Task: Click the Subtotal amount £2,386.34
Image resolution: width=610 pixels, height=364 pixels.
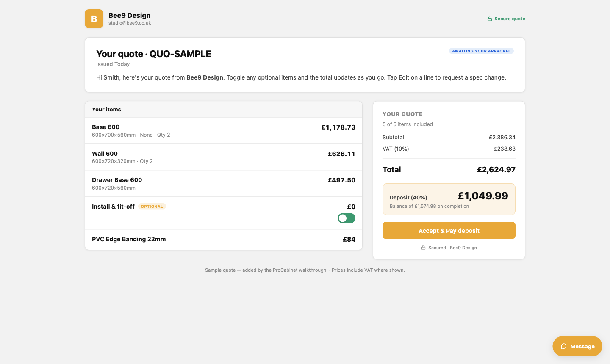Action: click(502, 137)
